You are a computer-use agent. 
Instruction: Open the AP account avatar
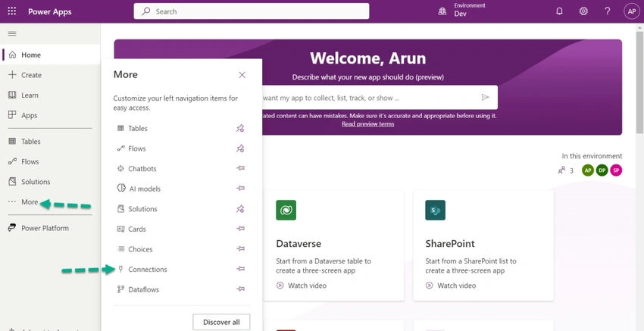click(x=632, y=11)
